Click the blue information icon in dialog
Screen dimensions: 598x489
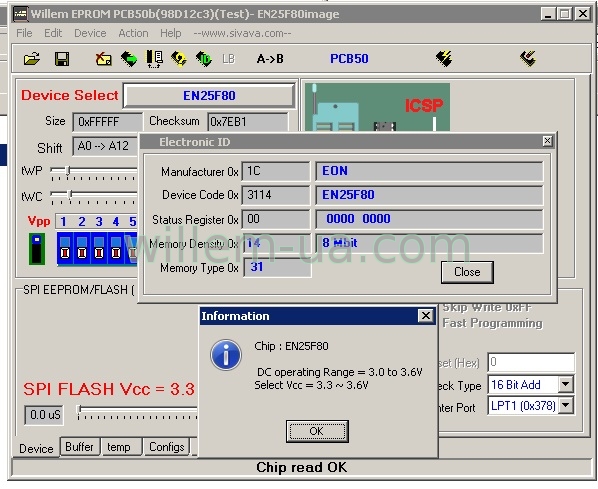click(226, 355)
